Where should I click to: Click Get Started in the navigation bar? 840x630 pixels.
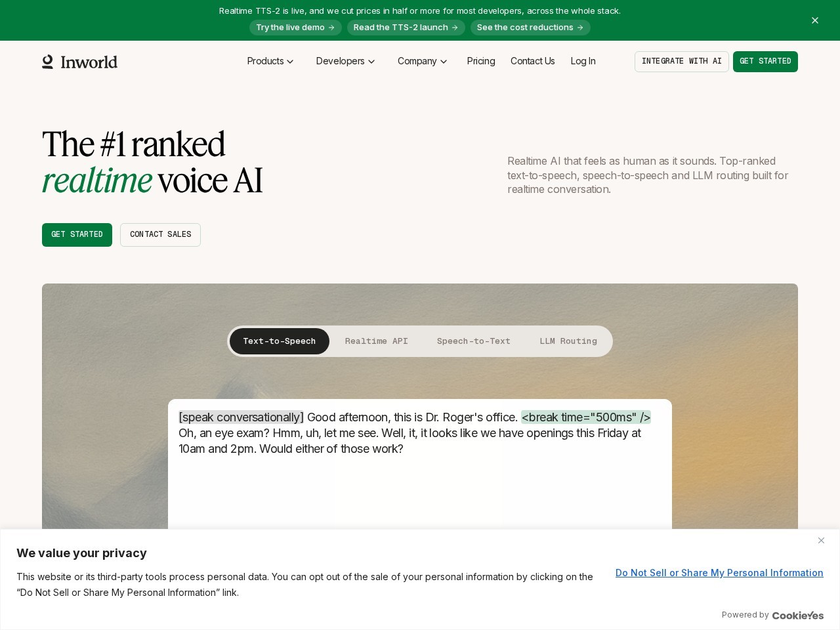(765, 62)
